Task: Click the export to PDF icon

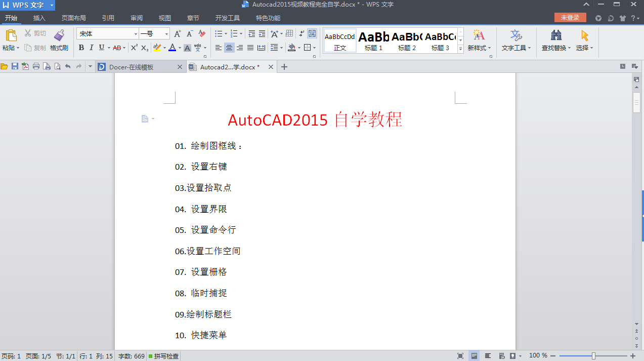Action: tap(25, 66)
